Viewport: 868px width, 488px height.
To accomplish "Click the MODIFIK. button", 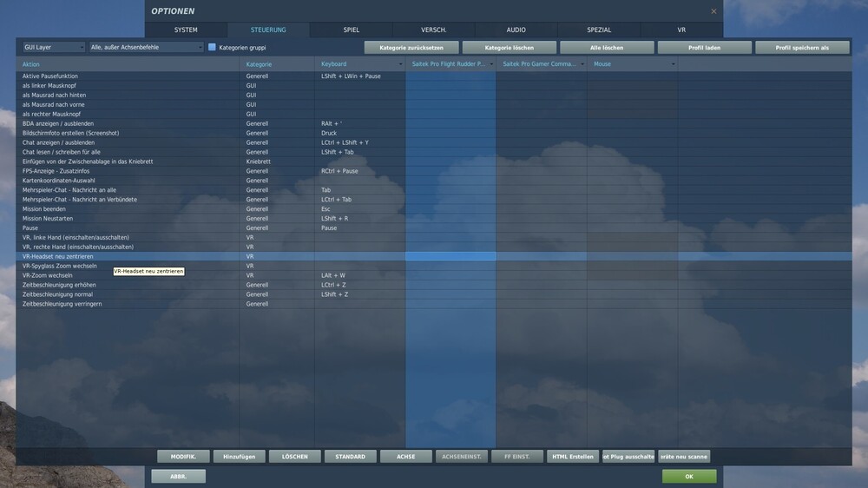I will click(183, 457).
